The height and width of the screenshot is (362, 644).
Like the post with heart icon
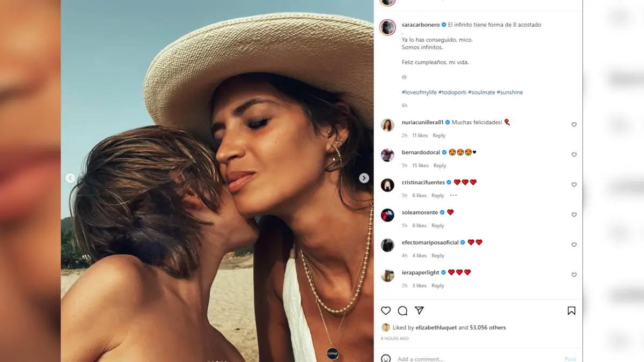[385, 311]
